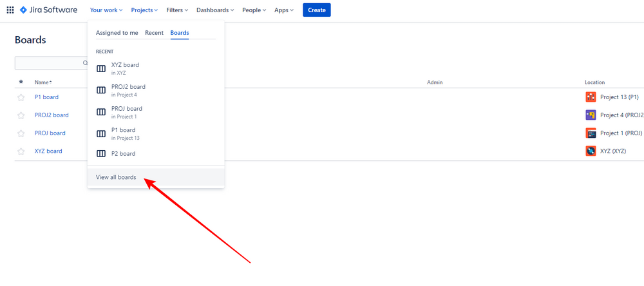
Task: Open XYZ board icon in the recent list
Action: 101,69
